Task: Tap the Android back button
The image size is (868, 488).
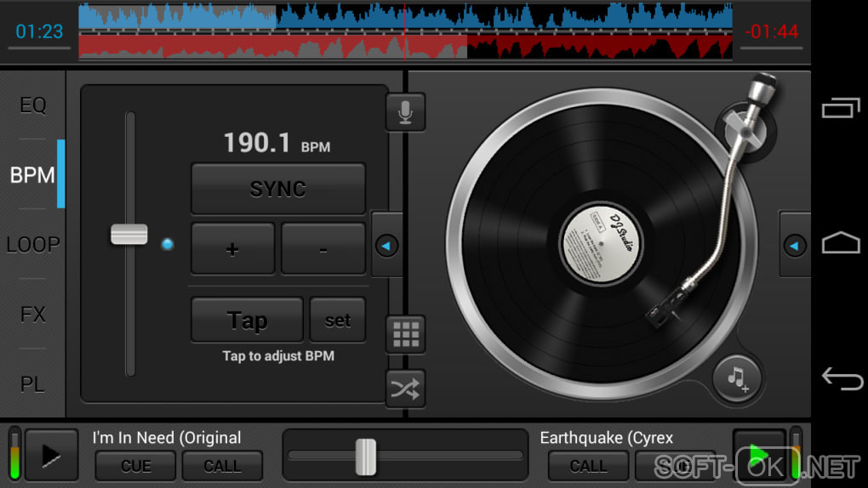Action: (x=842, y=378)
